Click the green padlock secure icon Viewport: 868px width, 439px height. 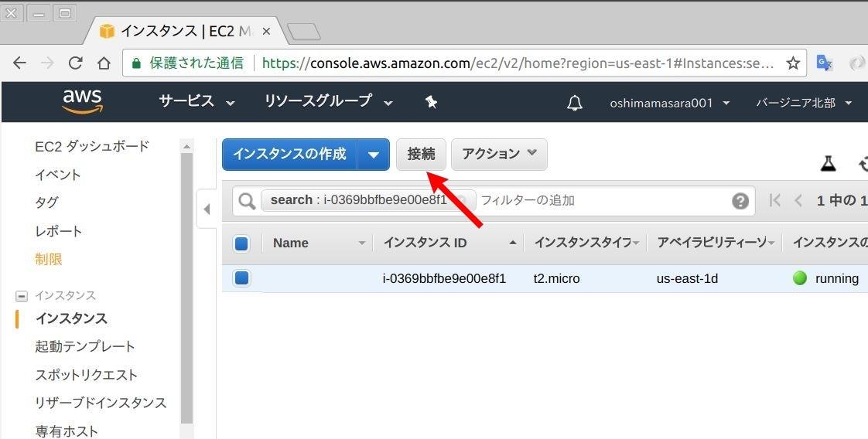(x=136, y=63)
